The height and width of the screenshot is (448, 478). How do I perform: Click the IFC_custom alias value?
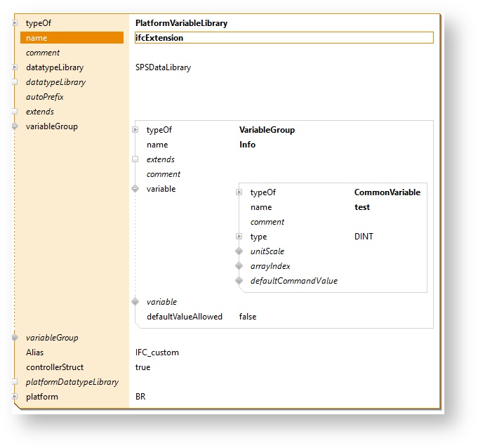point(157,353)
